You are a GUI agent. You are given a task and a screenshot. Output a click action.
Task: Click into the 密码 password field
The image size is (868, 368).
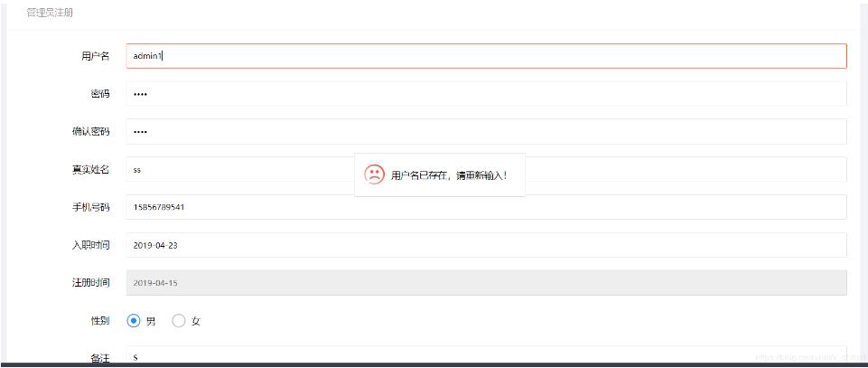(x=486, y=94)
